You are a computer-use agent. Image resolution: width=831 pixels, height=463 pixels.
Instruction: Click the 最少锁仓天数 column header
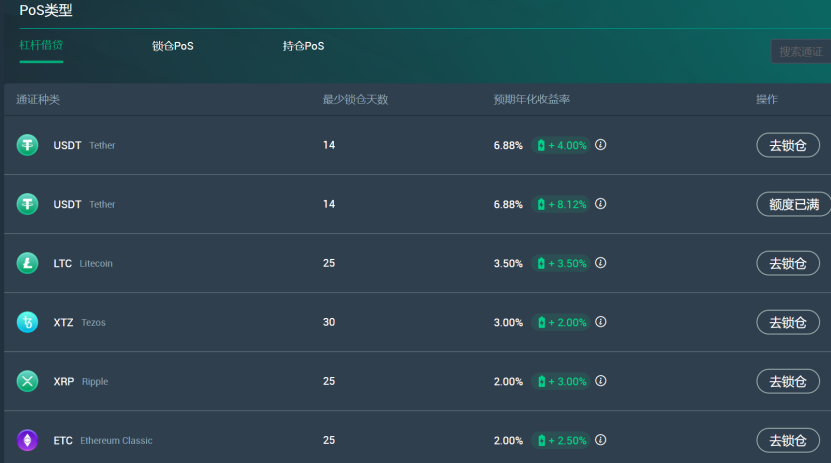[356, 100]
